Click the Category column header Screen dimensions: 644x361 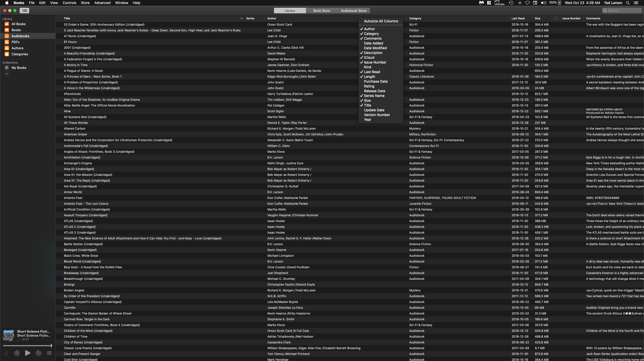415,18
